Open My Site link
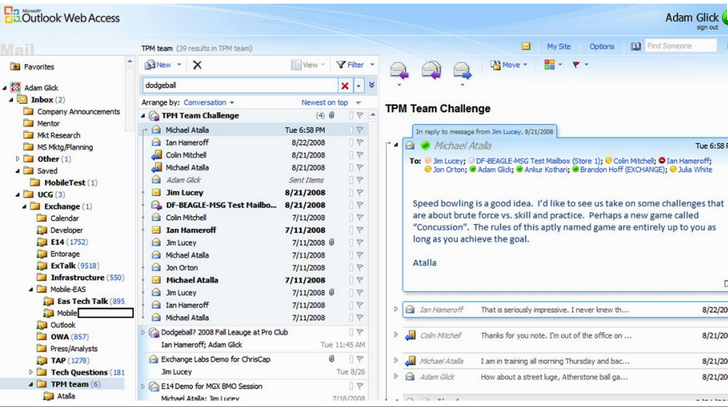This screenshot has height=410, width=728. pos(559,46)
